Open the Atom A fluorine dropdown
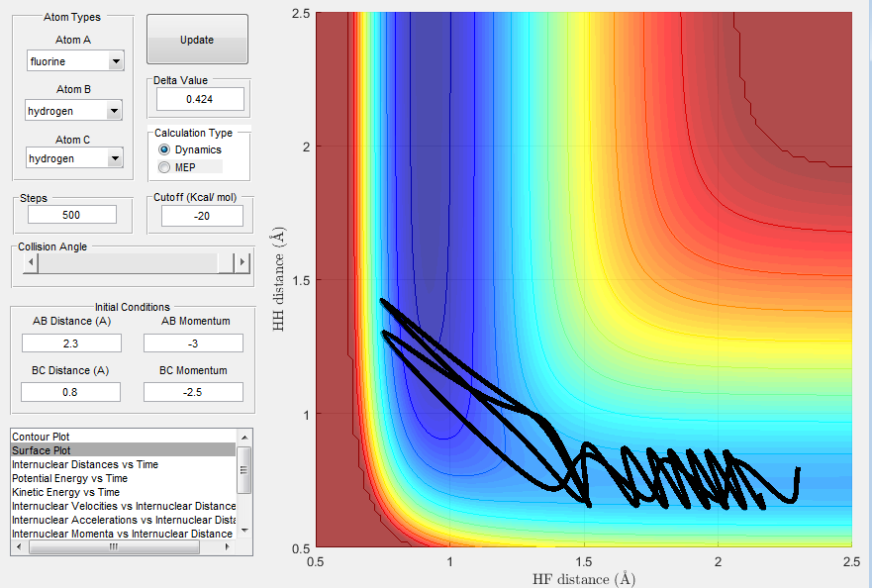Image resolution: width=872 pixels, height=588 pixels. pyautogui.click(x=75, y=61)
